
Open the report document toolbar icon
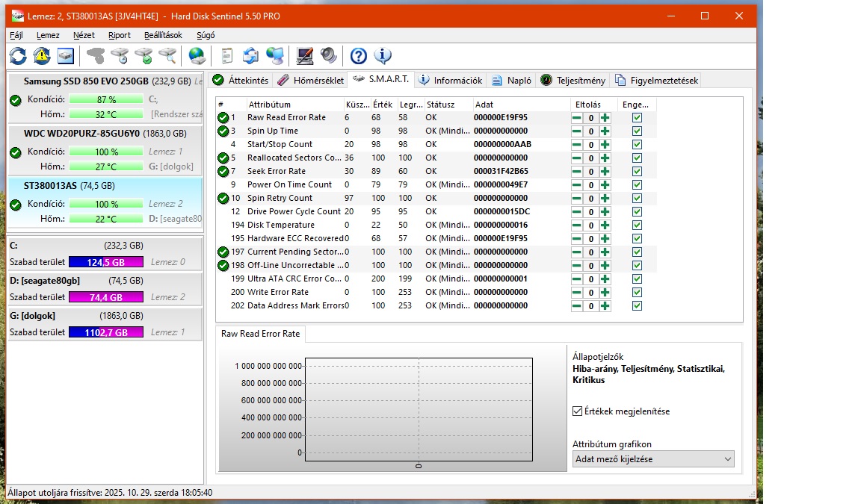click(x=226, y=56)
